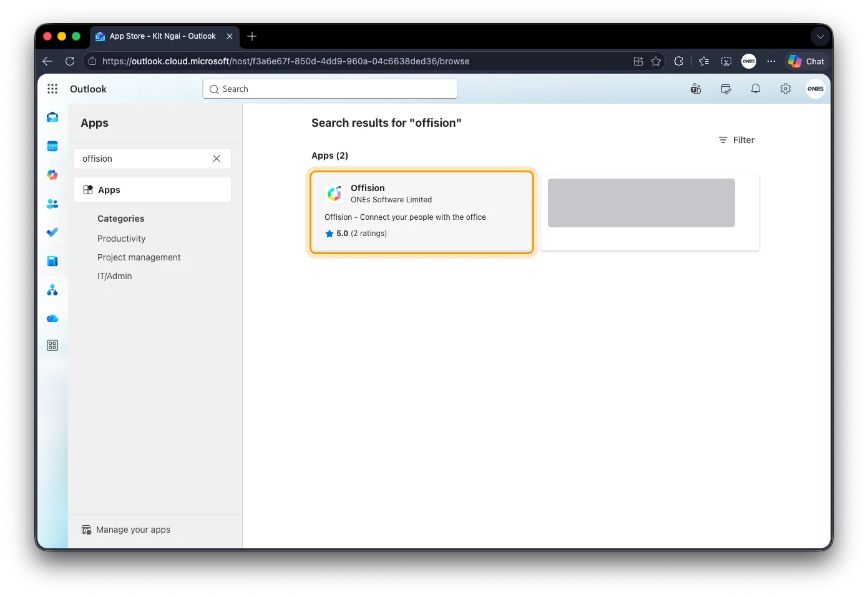The image size is (868, 597).
Task: Open Calendar in the left rail
Action: [x=52, y=146]
